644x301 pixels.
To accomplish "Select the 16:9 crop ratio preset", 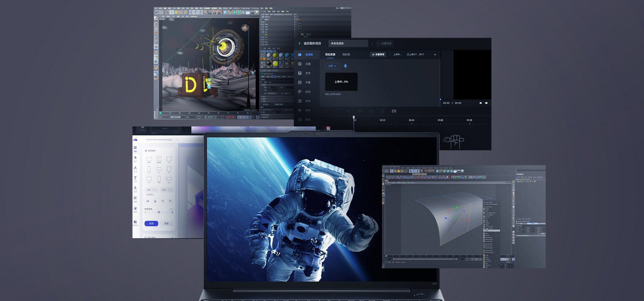I will pos(169,179).
